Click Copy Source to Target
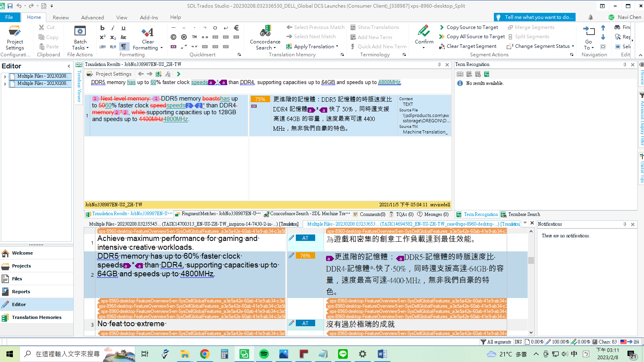Screen dimensions: 644x362 pyautogui.click(x=469, y=27)
